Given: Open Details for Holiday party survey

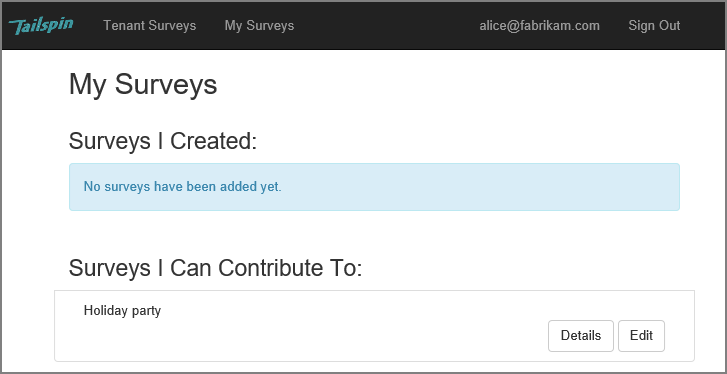Looking at the screenshot, I should click(580, 336).
